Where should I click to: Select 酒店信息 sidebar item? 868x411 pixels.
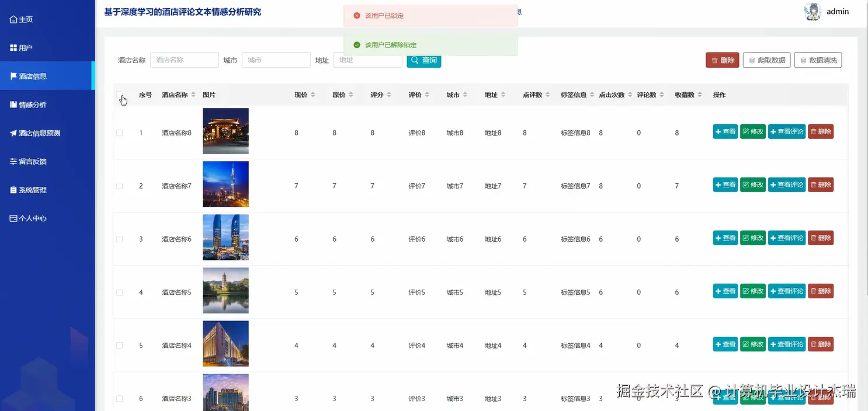[x=47, y=76]
